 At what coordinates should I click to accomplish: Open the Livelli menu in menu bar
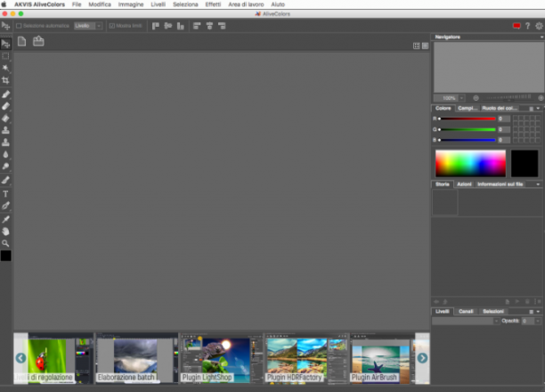coord(159,4)
